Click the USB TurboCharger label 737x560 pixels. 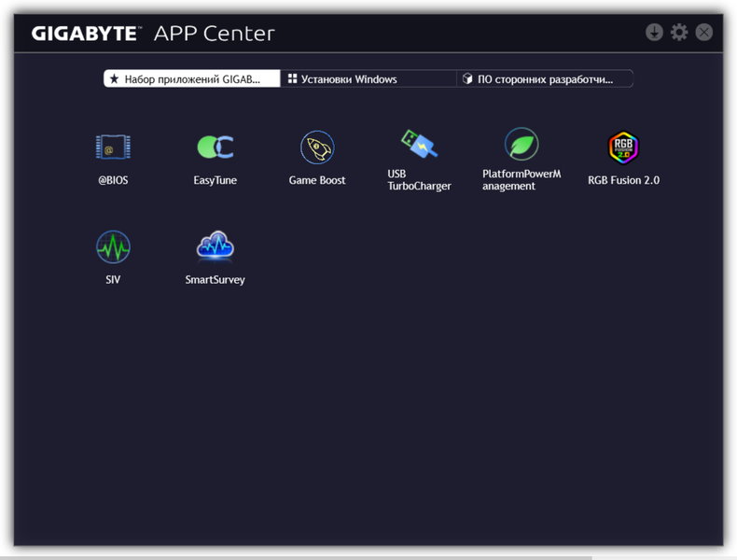click(419, 180)
